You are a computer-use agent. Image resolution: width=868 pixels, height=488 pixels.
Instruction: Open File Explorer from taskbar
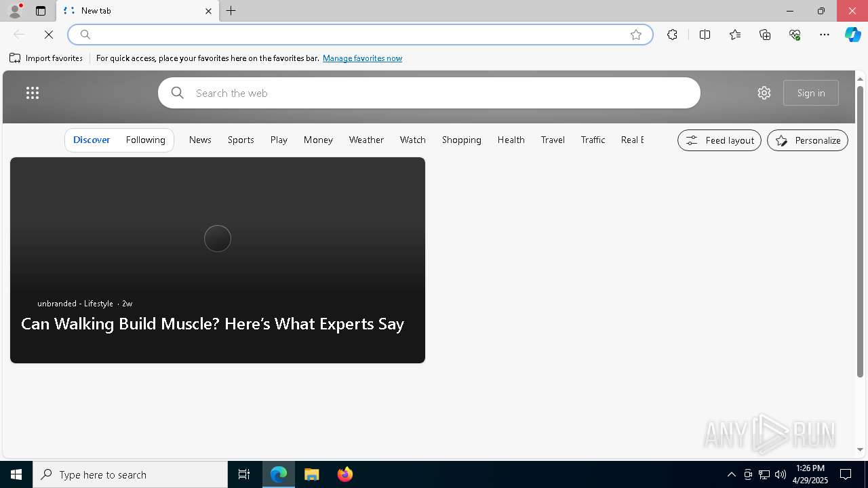(312, 474)
